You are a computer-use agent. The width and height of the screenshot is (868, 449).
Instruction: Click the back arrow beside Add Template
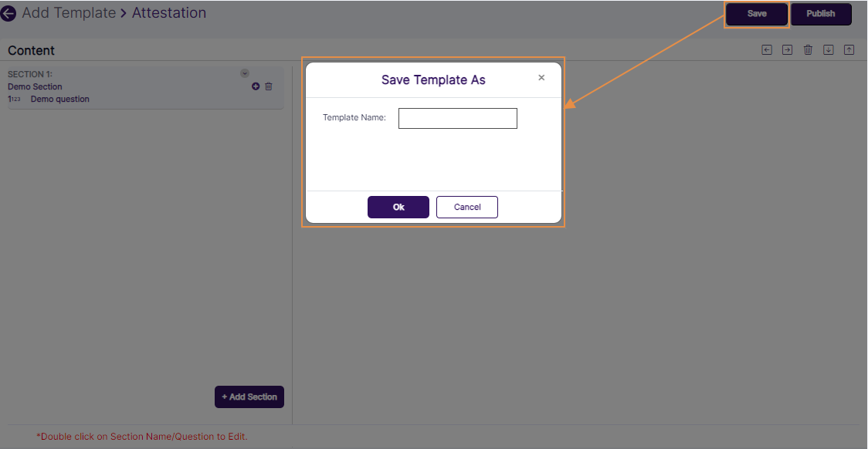coord(8,13)
